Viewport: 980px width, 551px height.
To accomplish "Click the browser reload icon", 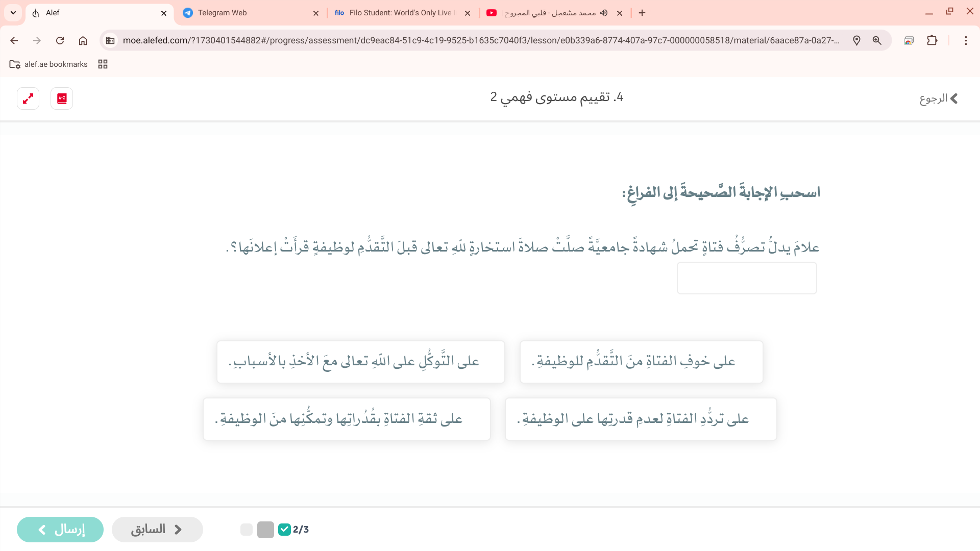I will (60, 40).
